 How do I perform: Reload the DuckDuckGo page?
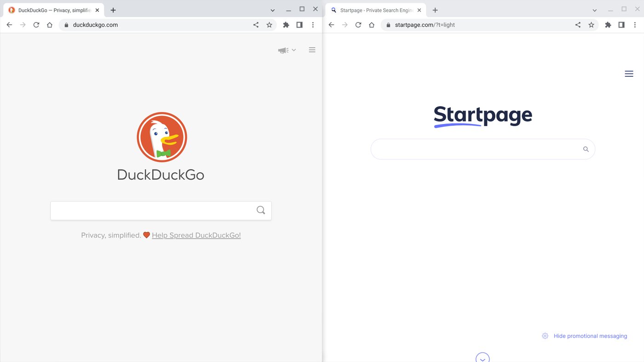pyautogui.click(x=36, y=25)
